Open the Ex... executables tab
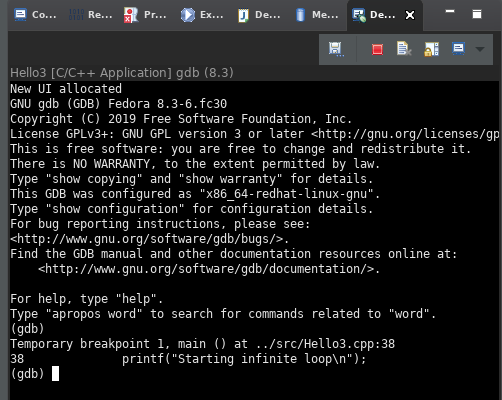Viewport: 502px width, 400px height. (x=202, y=15)
